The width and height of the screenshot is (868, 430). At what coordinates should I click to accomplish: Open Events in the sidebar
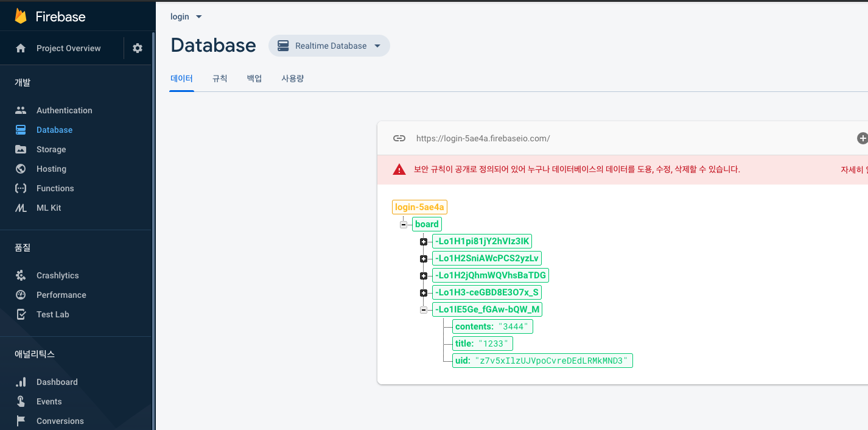coord(49,401)
